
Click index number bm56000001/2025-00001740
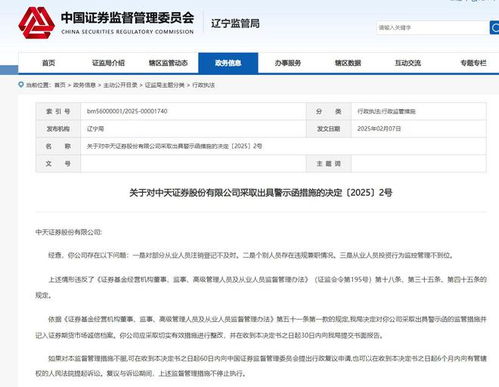[x=127, y=111]
